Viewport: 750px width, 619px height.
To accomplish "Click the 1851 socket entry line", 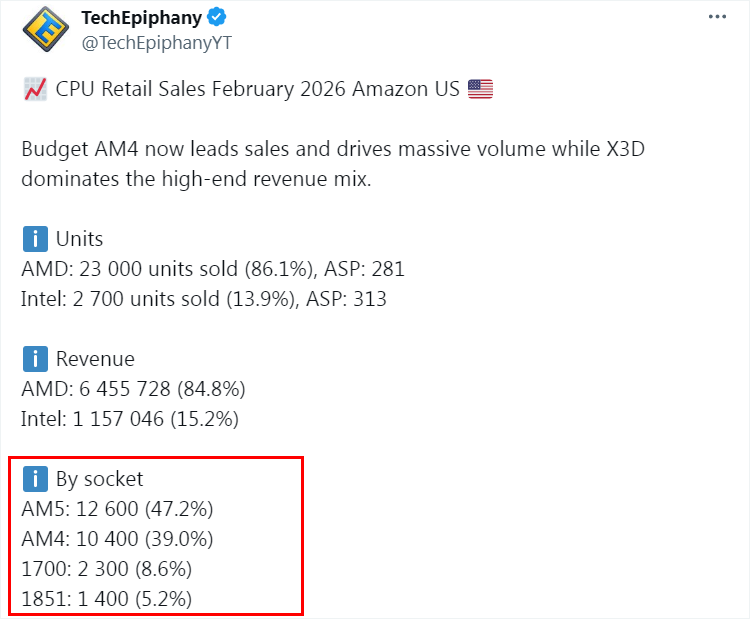I will 106,599.
